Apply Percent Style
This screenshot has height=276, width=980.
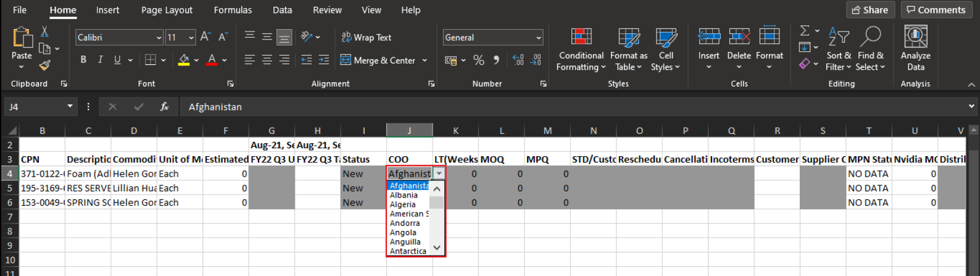[x=479, y=61]
